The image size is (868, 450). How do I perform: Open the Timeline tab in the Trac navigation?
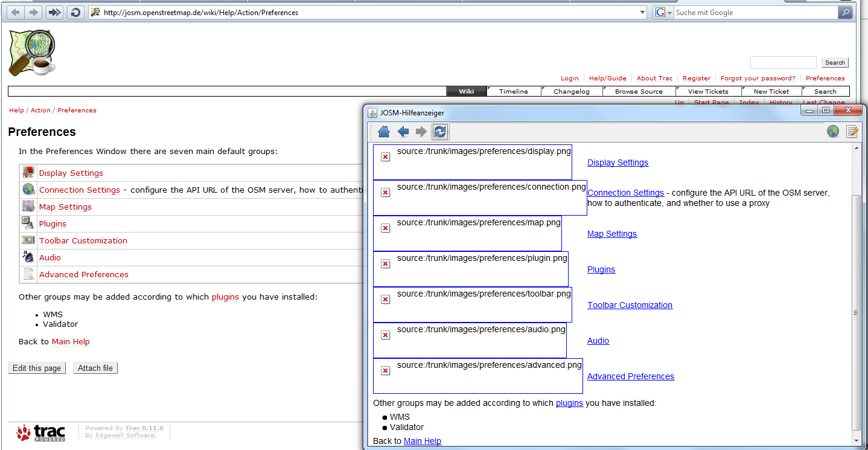(513, 91)
